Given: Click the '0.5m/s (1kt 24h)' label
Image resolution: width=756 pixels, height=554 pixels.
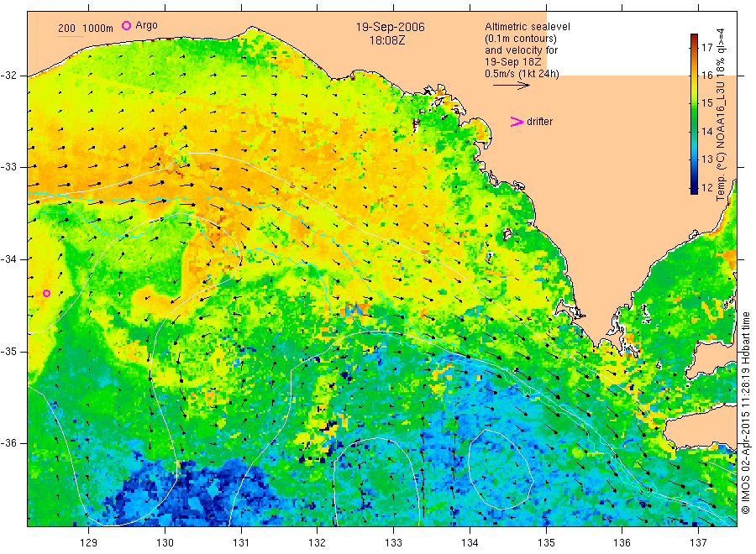Looking at the screenshot, I should pos(522,74).
